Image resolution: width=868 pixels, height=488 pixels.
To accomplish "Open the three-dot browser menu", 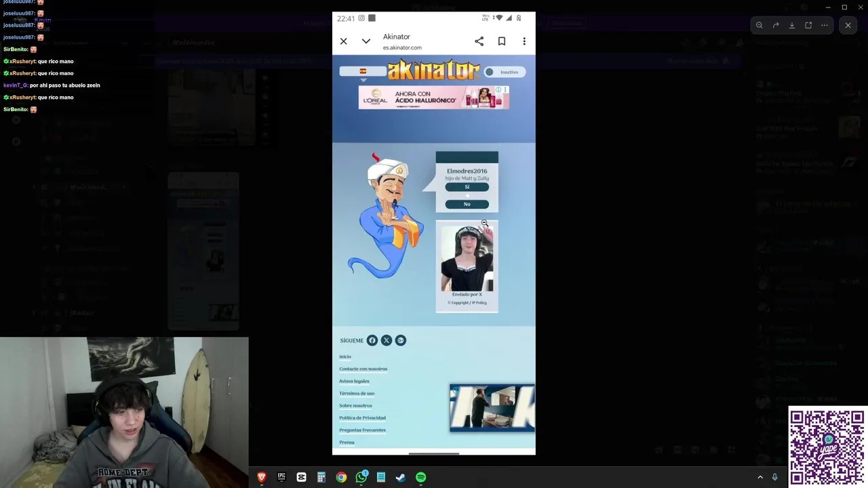I will point(524,41).
